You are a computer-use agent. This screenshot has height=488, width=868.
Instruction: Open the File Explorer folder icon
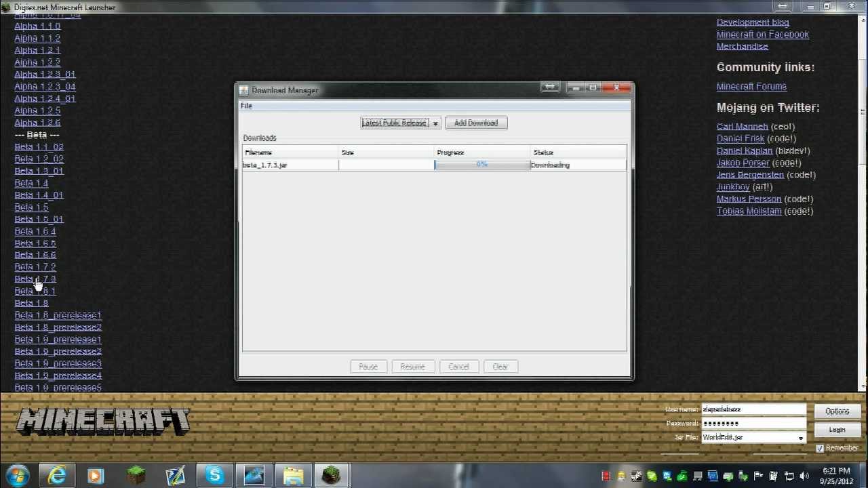294,475
